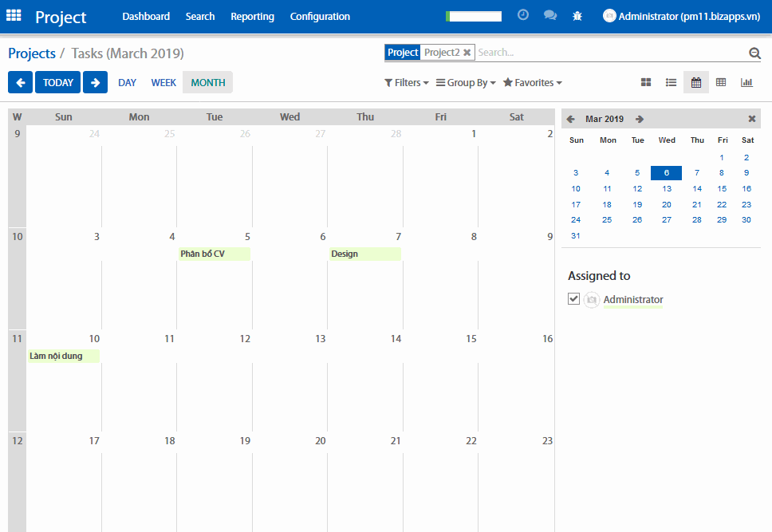Open the Group By dropdown
Viewport: 772px width, 532px height.
click(466, 83)
